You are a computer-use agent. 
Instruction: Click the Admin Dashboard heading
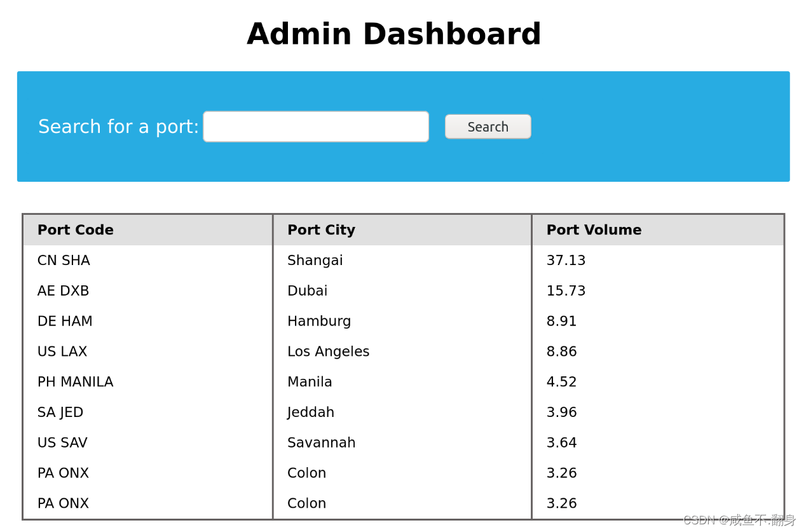click(393, 34)
